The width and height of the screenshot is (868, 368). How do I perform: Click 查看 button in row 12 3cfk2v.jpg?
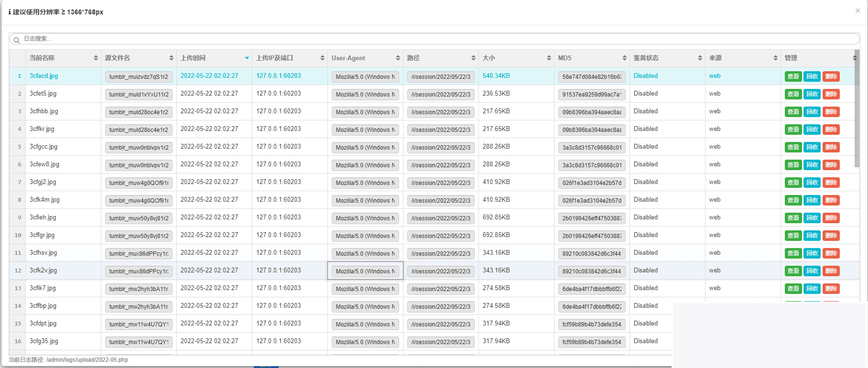(x=793, y=271)
